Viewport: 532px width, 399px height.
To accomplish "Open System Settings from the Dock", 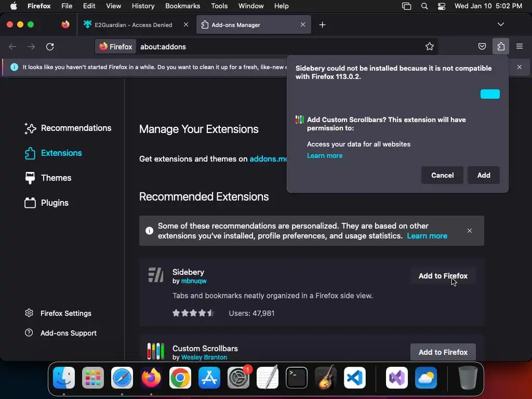I will pyautogui.click(x=238, y=378).
